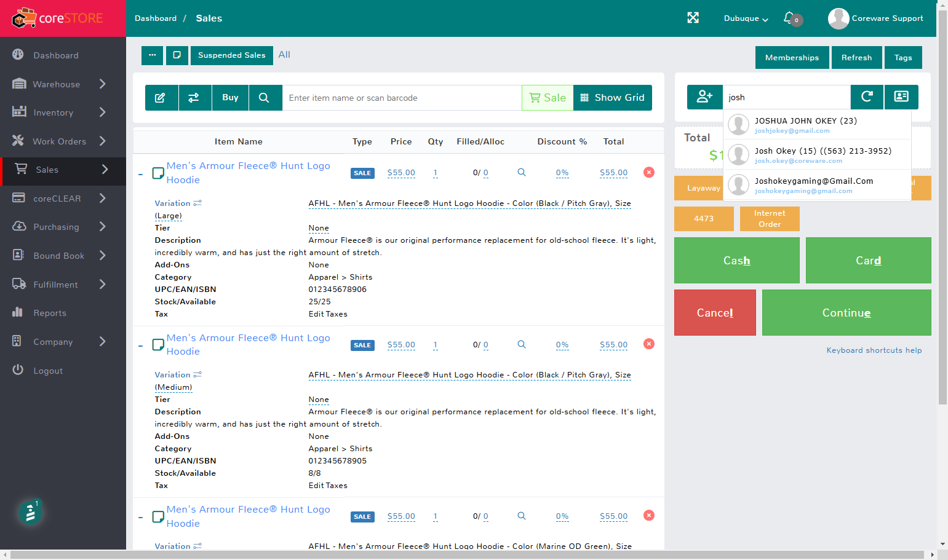
Task: Click the magnifier on Large hoodie row
Action: pos(522,172)
